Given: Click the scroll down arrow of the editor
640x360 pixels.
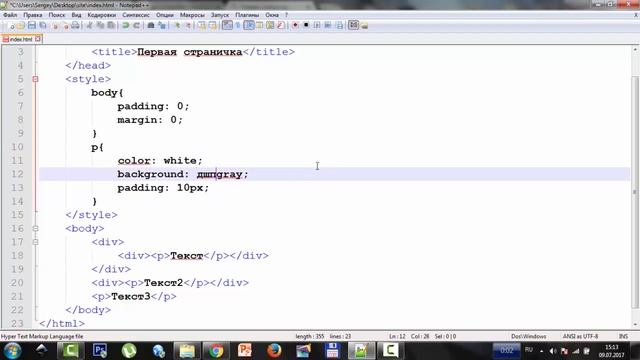Looking at the screenshot, I should (635, 325).
